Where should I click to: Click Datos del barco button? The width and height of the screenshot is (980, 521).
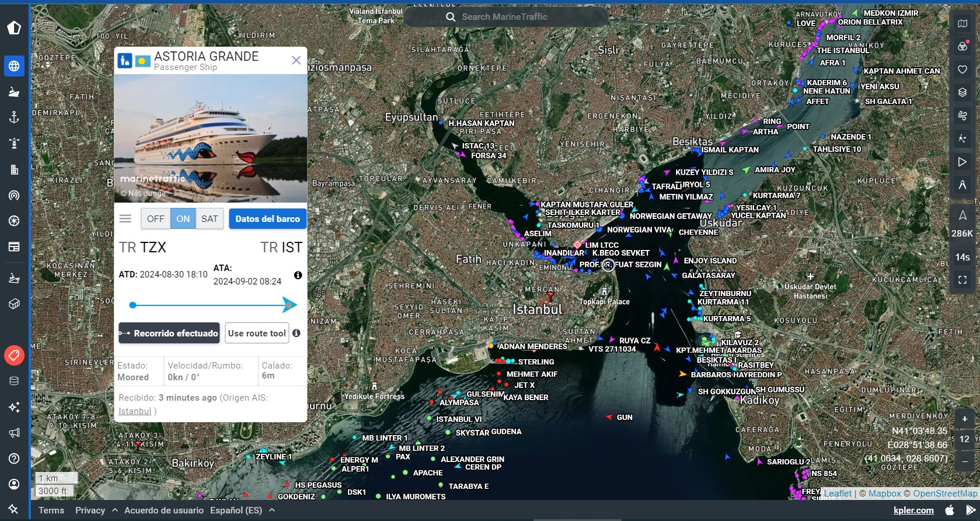click(x=267, y=219)
